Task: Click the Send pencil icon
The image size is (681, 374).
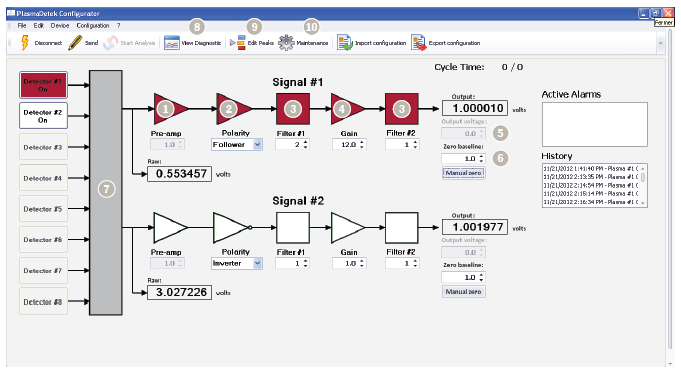Action: (75, 43)
